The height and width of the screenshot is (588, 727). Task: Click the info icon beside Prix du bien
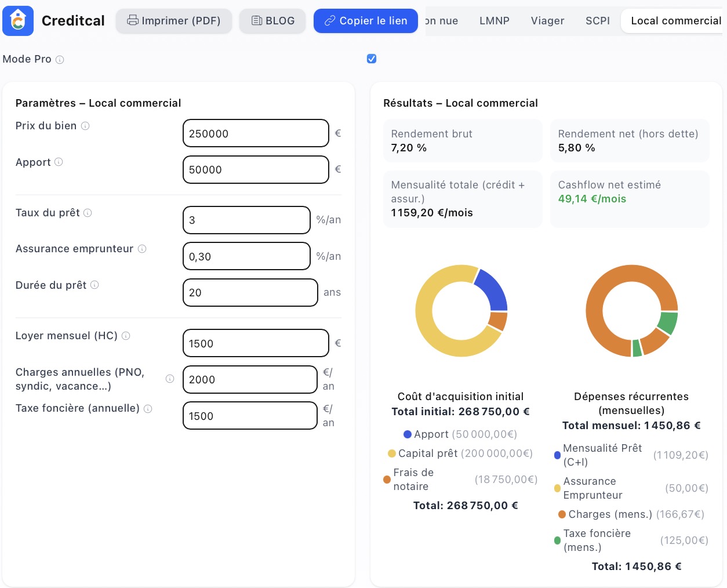click(86, 125)
